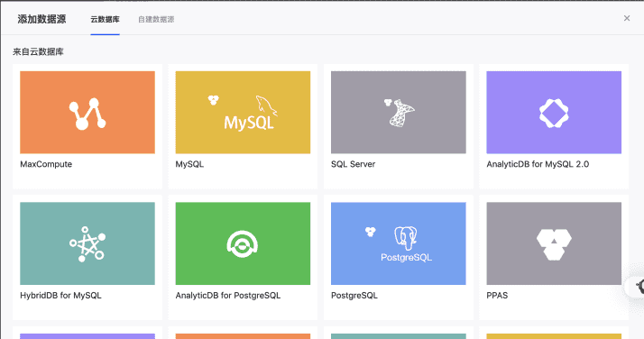Pick the PPAS hexagon icon tile

click(554, 243)
